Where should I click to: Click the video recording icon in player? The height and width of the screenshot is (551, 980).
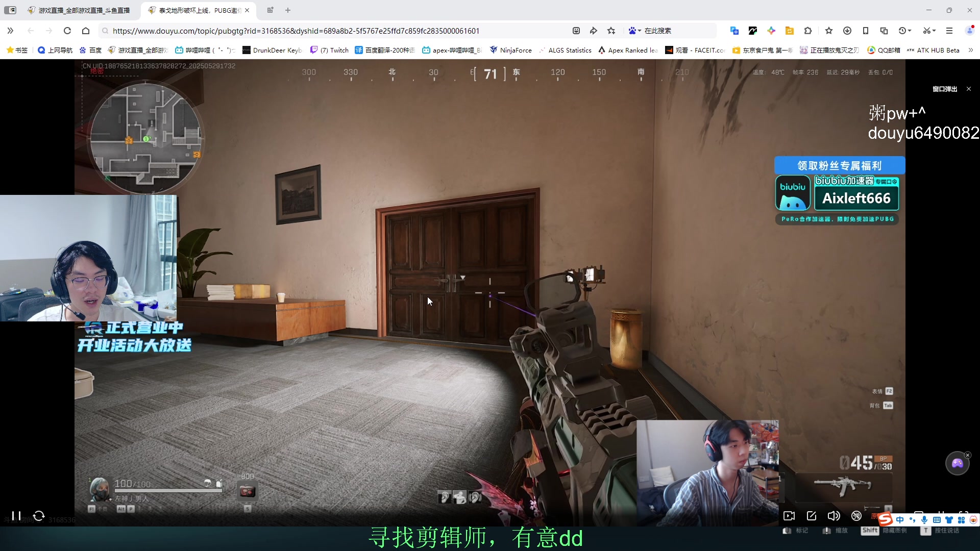click(789, 516)
